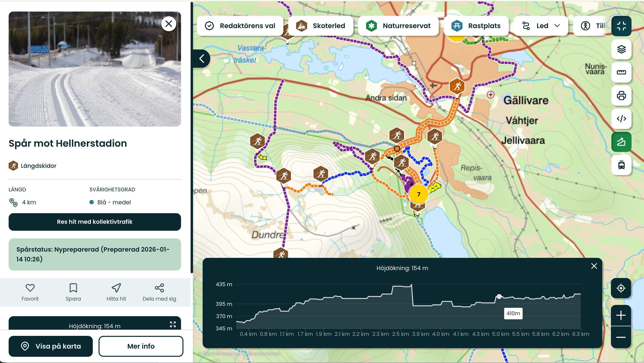
Task: Click the 410m elevation tooltip
Action: (x=513, y=314)
